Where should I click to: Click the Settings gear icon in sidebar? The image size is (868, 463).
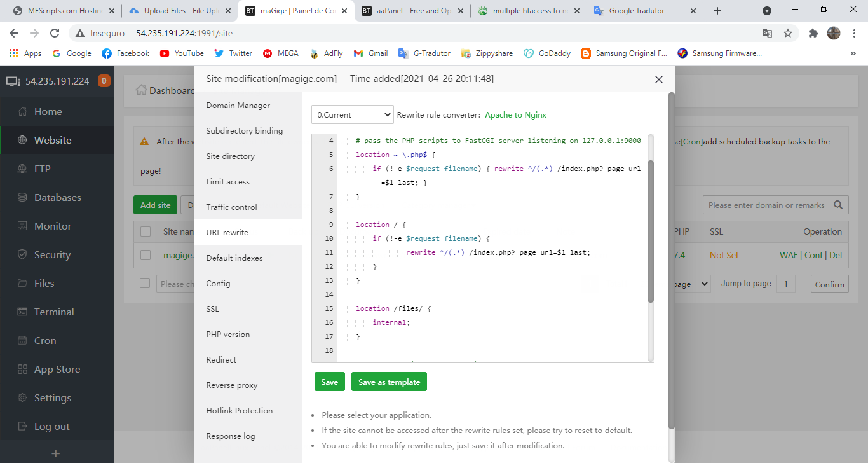coord(23,398)
